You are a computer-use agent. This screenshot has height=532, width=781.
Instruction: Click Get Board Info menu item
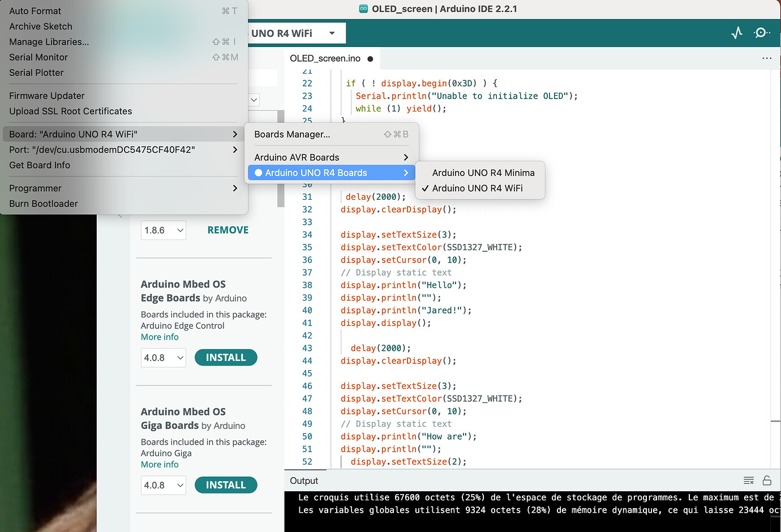click(40, 165)
